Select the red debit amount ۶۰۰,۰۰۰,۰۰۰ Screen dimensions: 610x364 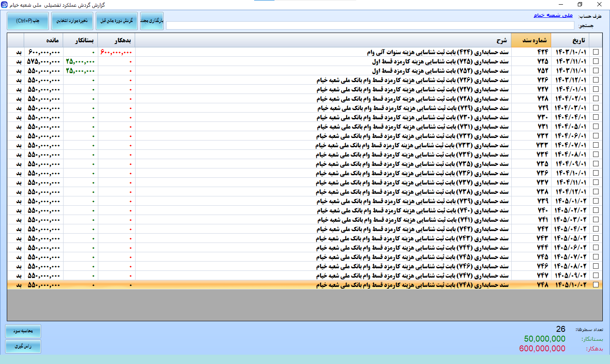click(x=116, y=52)
